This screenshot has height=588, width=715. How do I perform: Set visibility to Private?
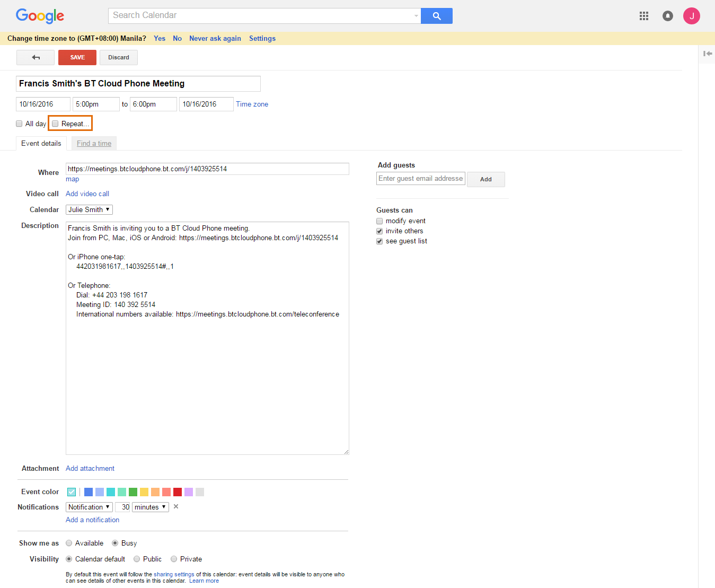(174, 559)
